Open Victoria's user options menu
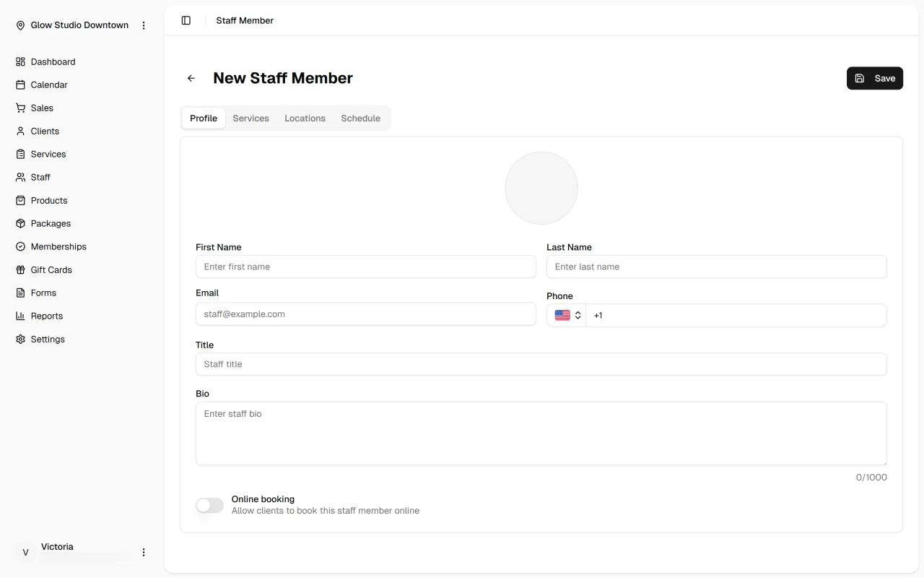The height and width of the screenshot is (578, 924). pos(144,553)
